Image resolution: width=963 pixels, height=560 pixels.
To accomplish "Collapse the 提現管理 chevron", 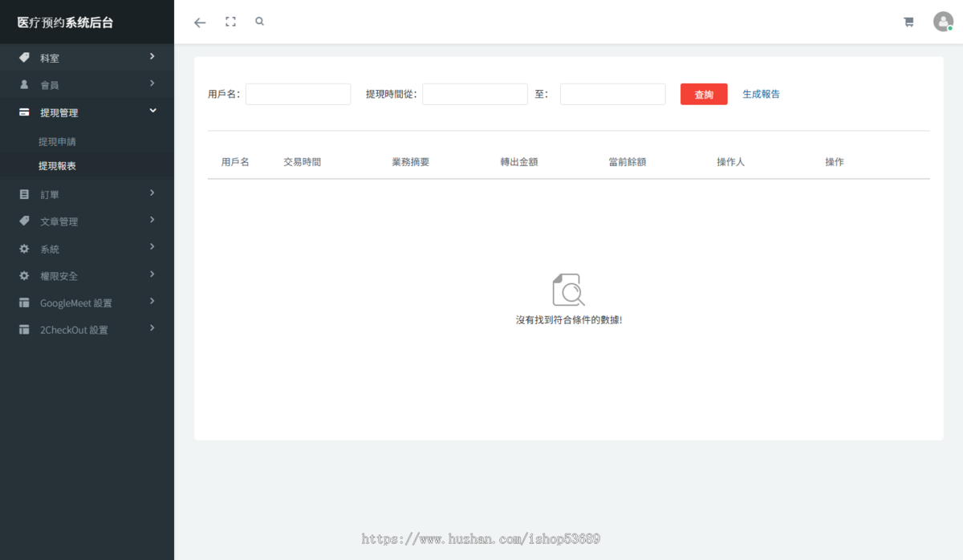I will (152, 111).
